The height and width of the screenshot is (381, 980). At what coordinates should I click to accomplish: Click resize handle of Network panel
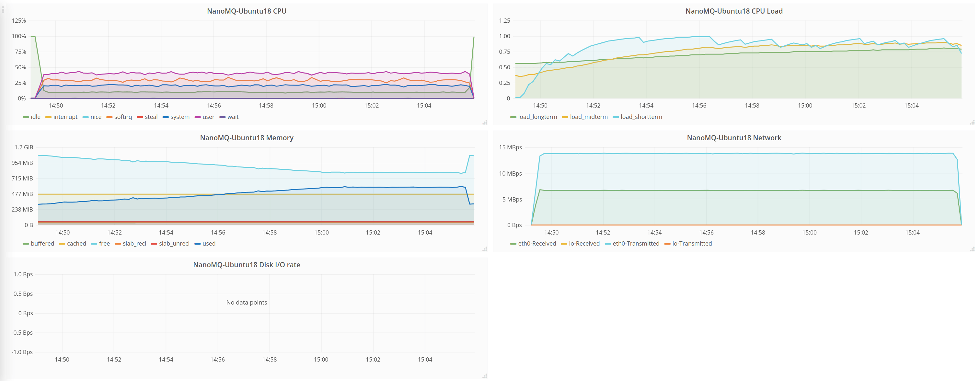coord(973,249)
